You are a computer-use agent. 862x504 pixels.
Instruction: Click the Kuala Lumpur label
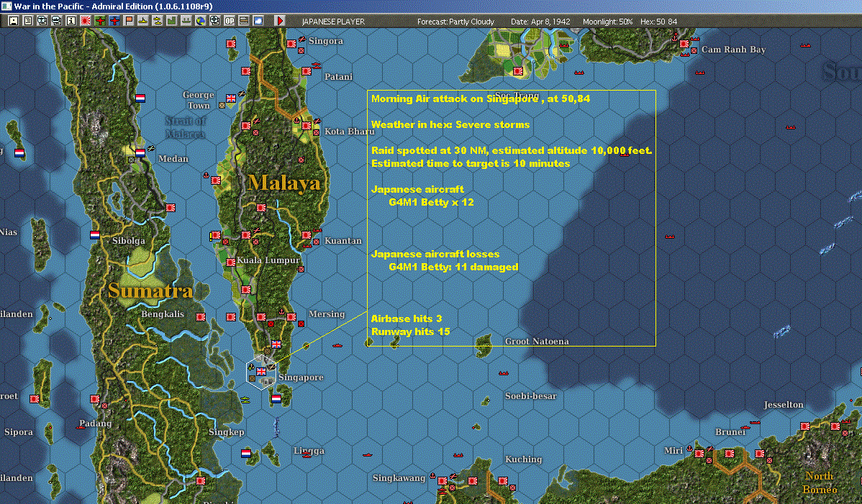tap(268, 260)
